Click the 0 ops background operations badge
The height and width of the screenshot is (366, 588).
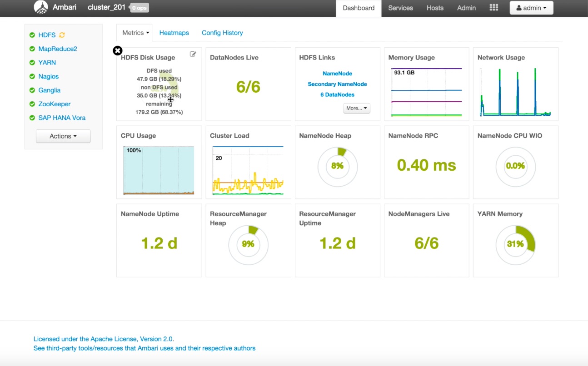pyautogui.click(x=140, y=8)
